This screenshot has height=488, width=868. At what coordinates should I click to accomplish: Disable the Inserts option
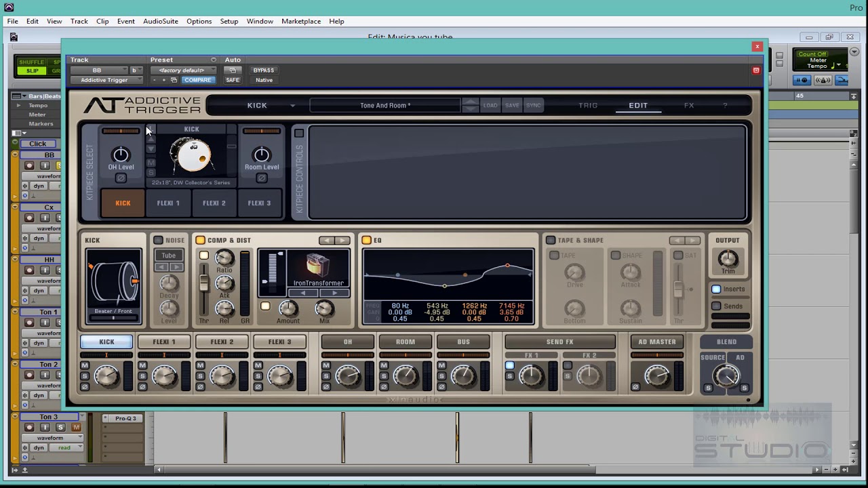(x=716, y=289)
